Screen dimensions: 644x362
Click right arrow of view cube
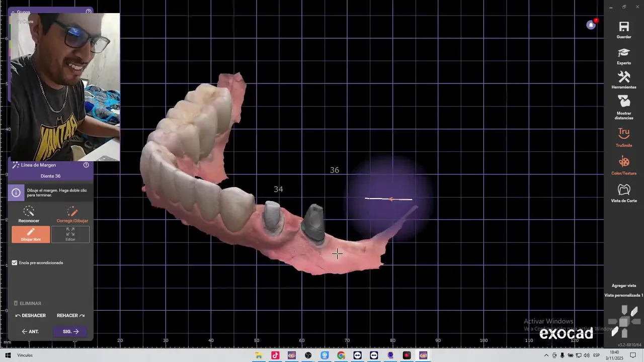pyautogui.click(x=635, y=321)
